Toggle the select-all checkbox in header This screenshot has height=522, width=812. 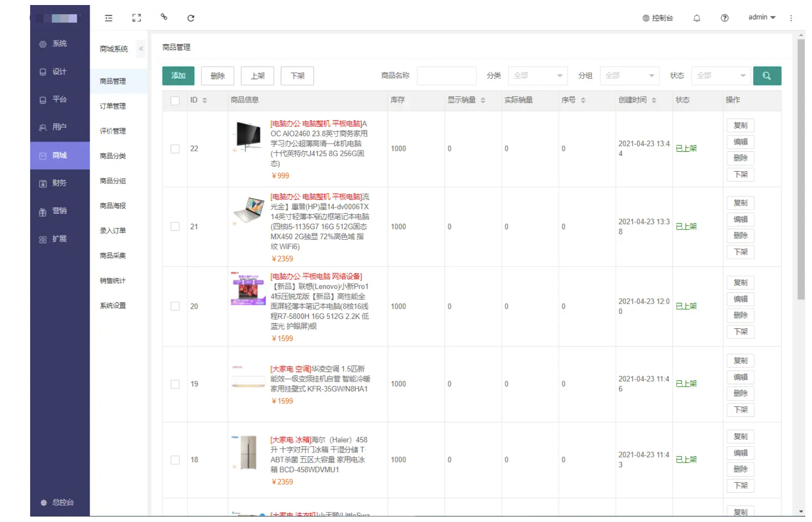(175, 101)
